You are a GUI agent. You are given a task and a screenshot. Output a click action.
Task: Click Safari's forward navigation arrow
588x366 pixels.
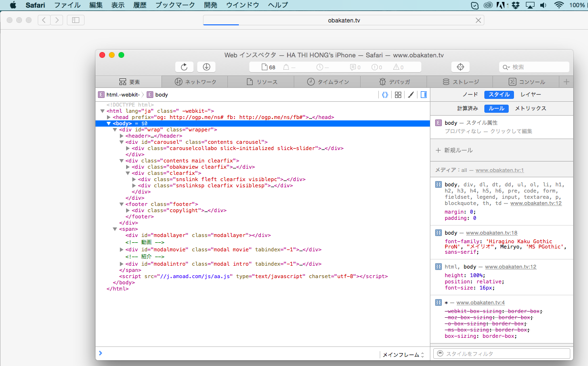click(x=57, y=20)
